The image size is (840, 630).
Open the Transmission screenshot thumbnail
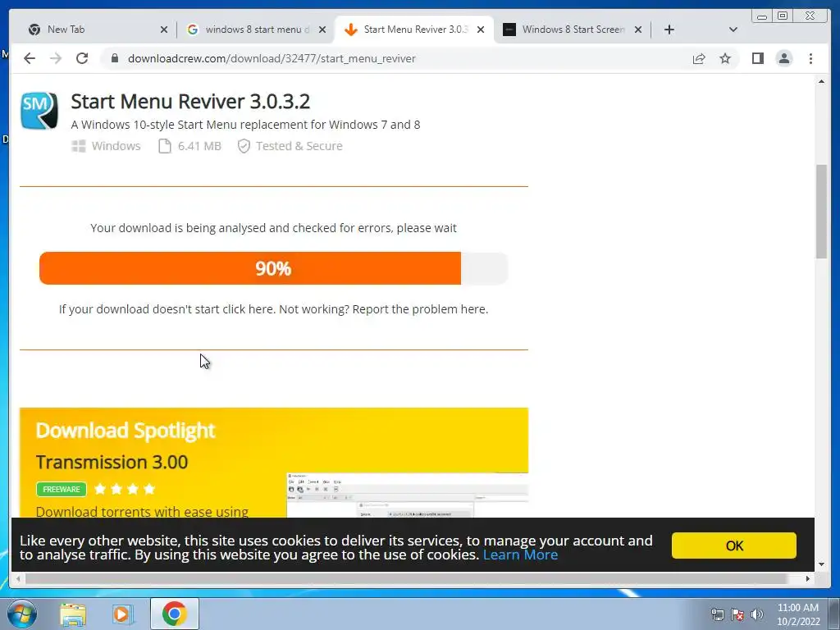pyautogui.click(x=407, y=495)
